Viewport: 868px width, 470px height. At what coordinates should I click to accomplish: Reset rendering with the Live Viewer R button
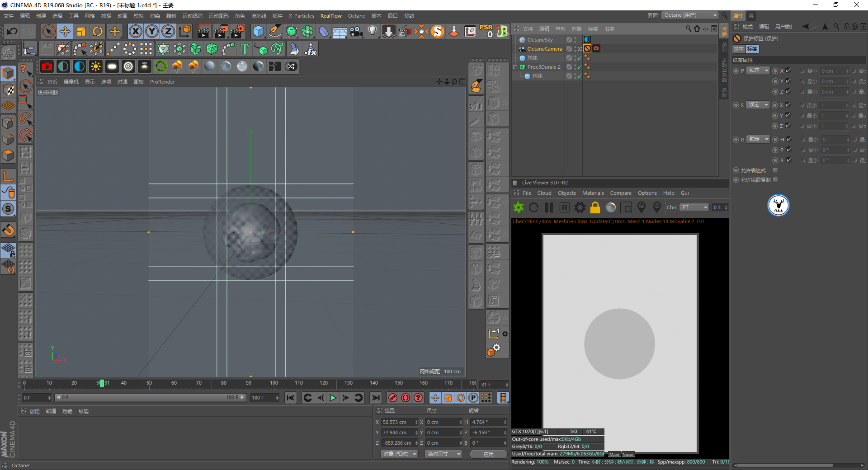click(565, 207)
